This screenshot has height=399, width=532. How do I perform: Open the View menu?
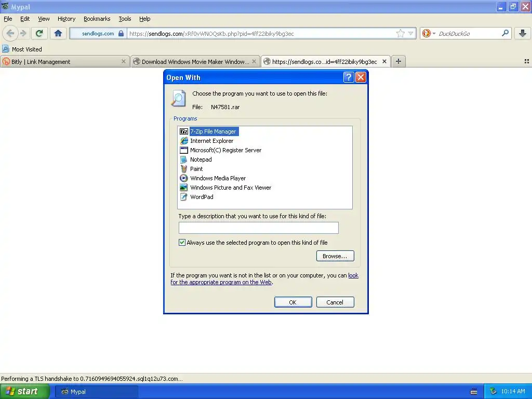tap(44, 19)
